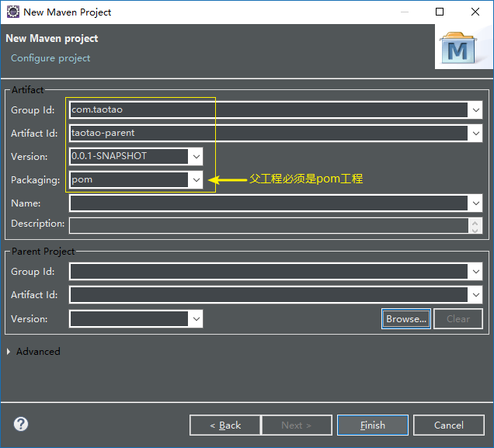This screenshot has height=448, width=494.
Task: Open the 0.0.1-SNAPSHOT version dropdown
Action: click(197, 157)
